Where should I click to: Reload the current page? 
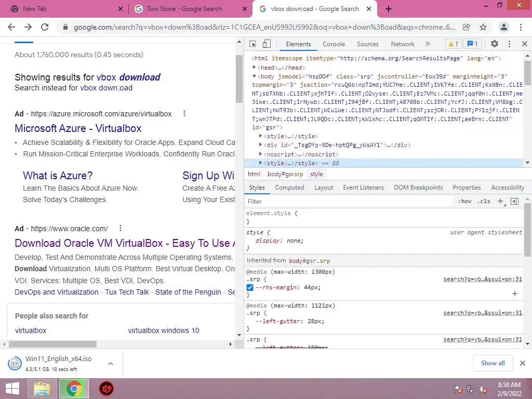tap(45, 27)
